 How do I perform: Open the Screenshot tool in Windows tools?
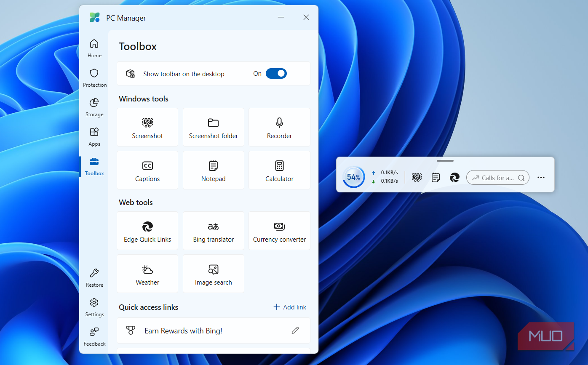tap(147, 127)
